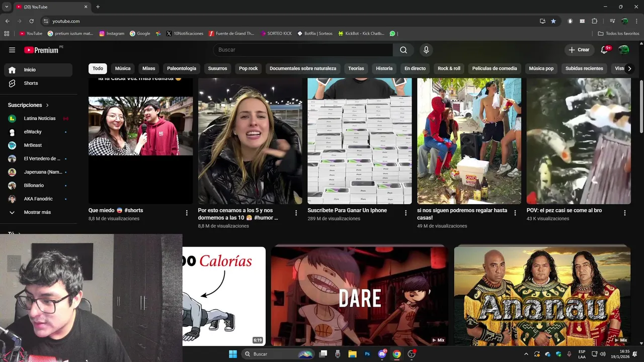Viewport: 644px width, 362px height.
Task: Open Photoshop from the taskbar
Action: point(367,354)
